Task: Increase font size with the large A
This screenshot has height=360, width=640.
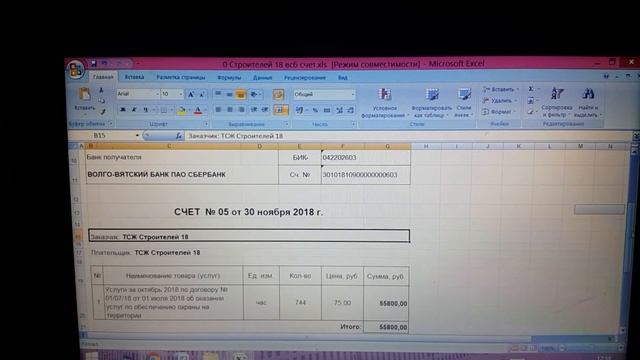Action: [191, 94]
